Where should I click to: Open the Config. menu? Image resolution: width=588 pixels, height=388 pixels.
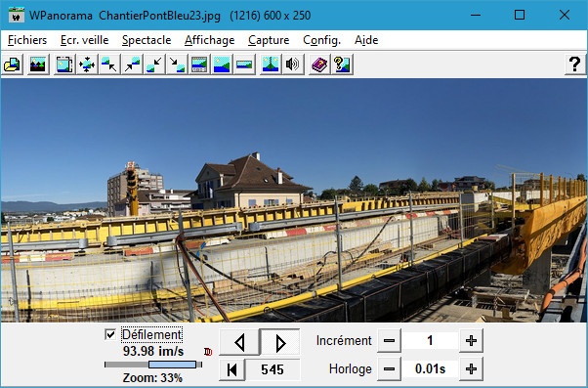pos(321,40)
